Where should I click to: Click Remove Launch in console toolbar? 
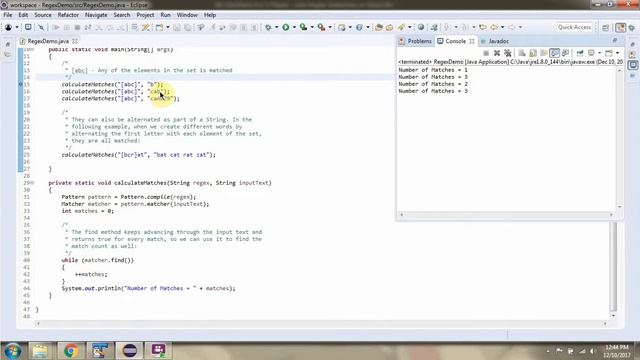(x=497, y=53)
